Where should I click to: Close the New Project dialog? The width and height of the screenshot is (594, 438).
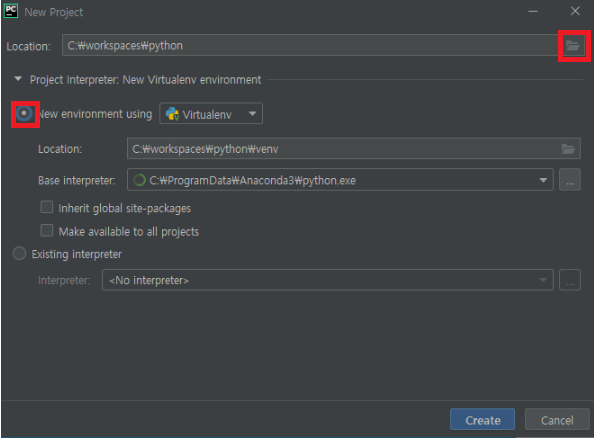coord(575,11)
